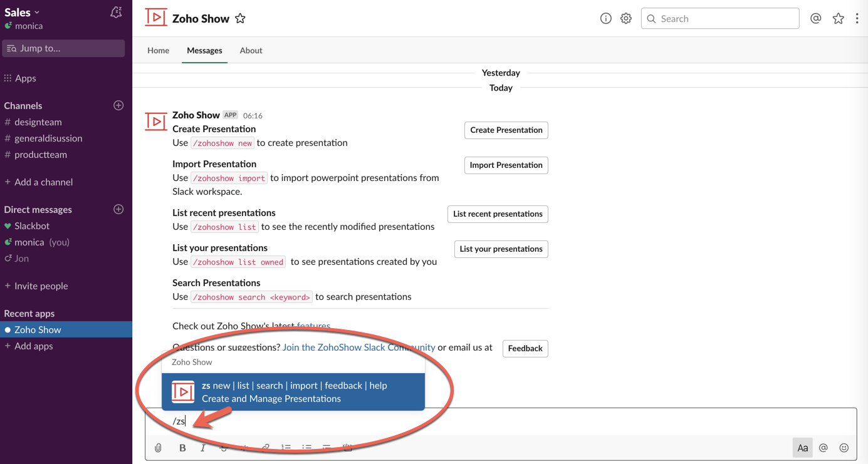
Task: Click the Direct messages section header
Action: (x=38, y=210)
